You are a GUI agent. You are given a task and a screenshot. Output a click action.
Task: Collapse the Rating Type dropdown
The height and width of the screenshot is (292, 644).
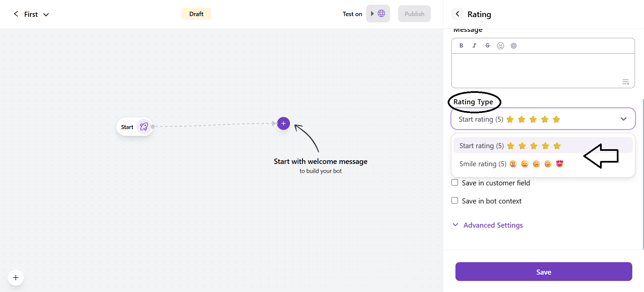tap(623, 119)
